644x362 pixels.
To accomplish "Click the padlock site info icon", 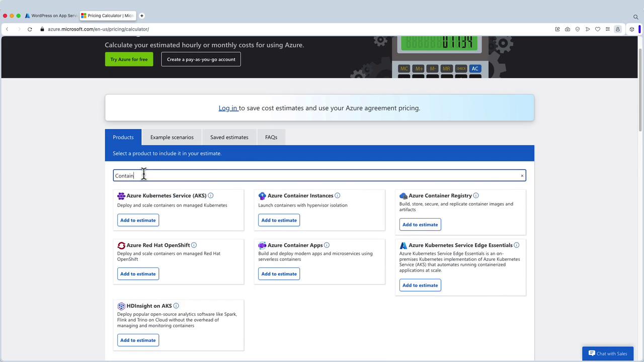I will point(42,29).
